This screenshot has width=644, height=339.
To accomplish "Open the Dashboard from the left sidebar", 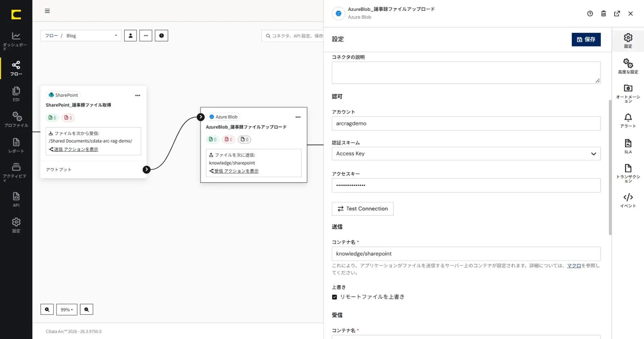I will 16,41.
